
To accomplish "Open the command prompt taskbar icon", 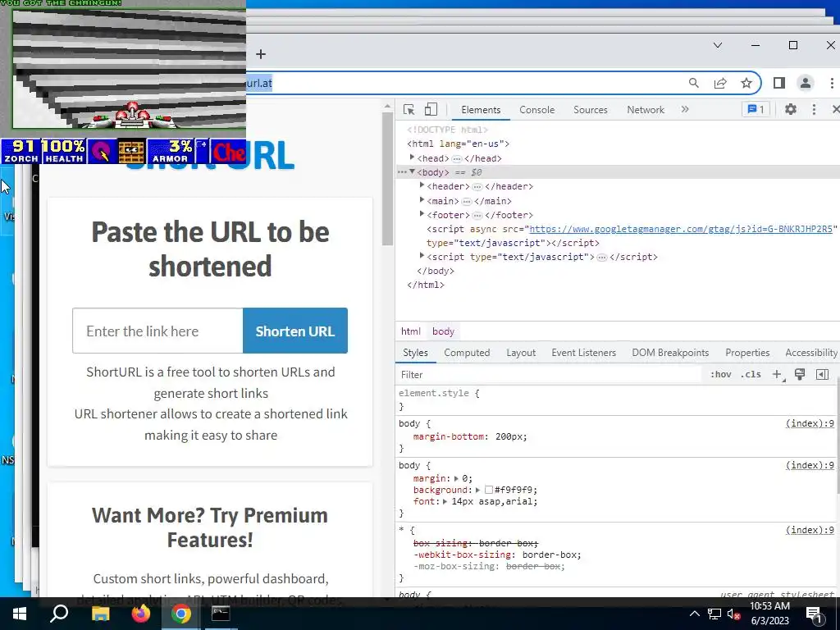I will point(221,614).
